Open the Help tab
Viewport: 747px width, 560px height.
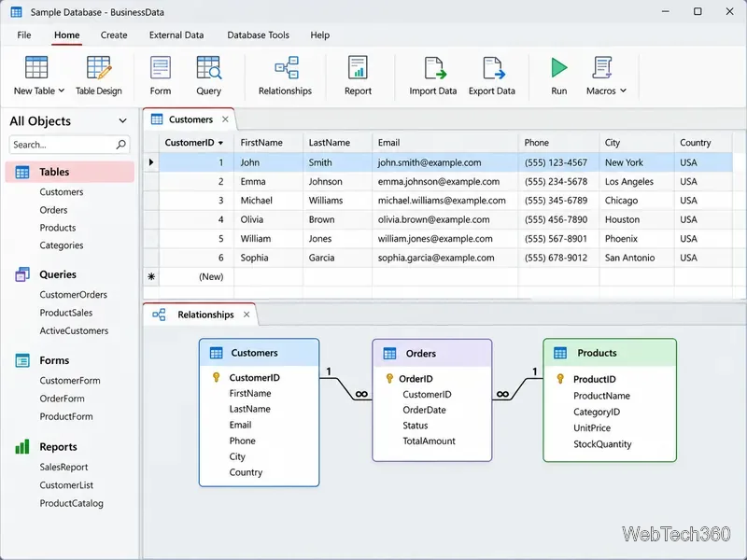[x=320, y=35]
